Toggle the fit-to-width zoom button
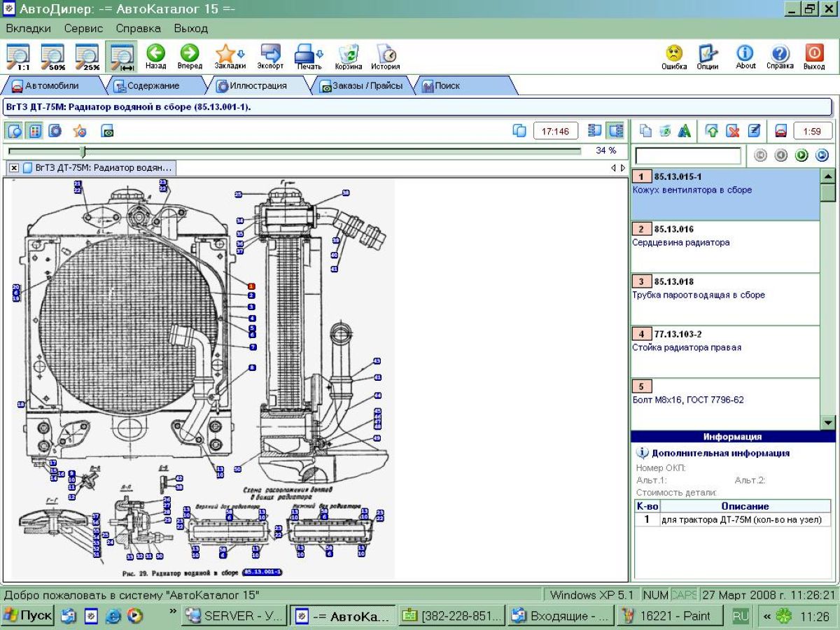The image size is (840, 630). 122,56
